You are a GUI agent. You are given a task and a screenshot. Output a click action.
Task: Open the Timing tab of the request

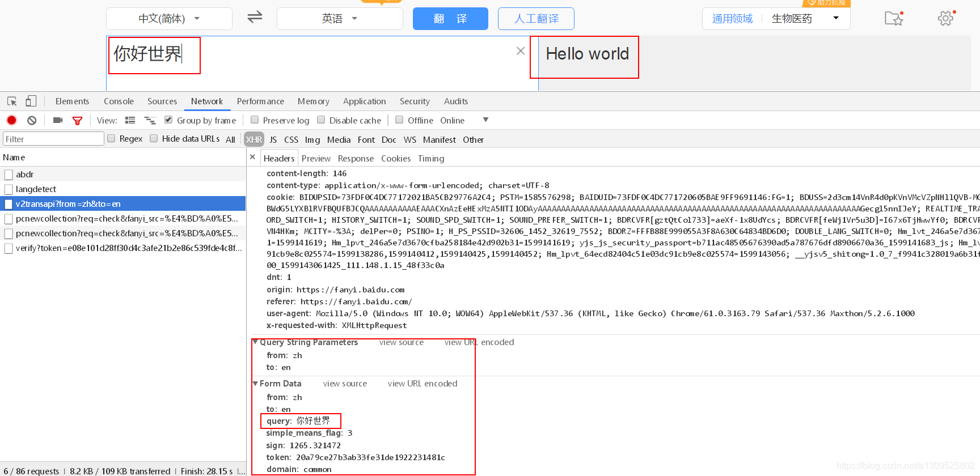coord(431,159)
